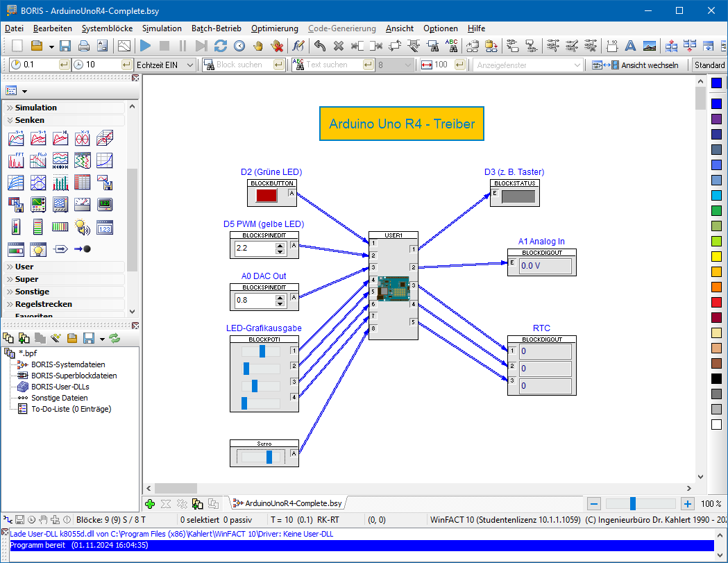Select the red table sink block
728x563 pixels.
pos(82,183)
